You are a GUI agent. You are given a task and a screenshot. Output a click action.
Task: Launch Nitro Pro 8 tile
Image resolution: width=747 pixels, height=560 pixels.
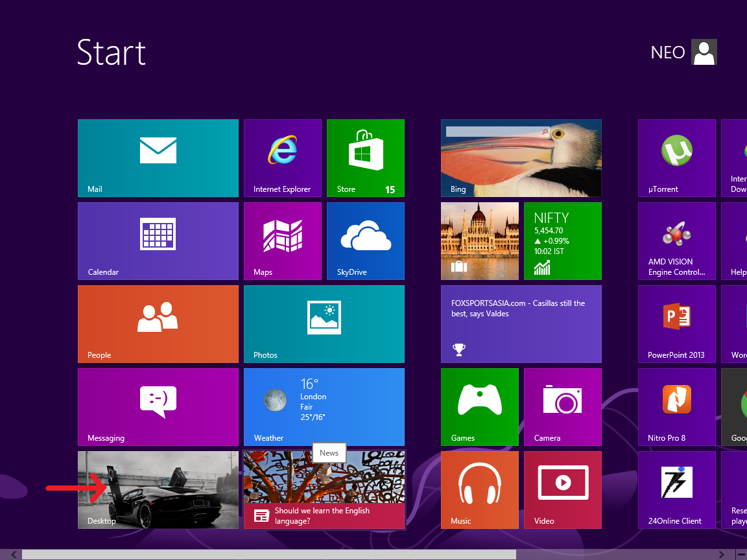pos(677,406)
